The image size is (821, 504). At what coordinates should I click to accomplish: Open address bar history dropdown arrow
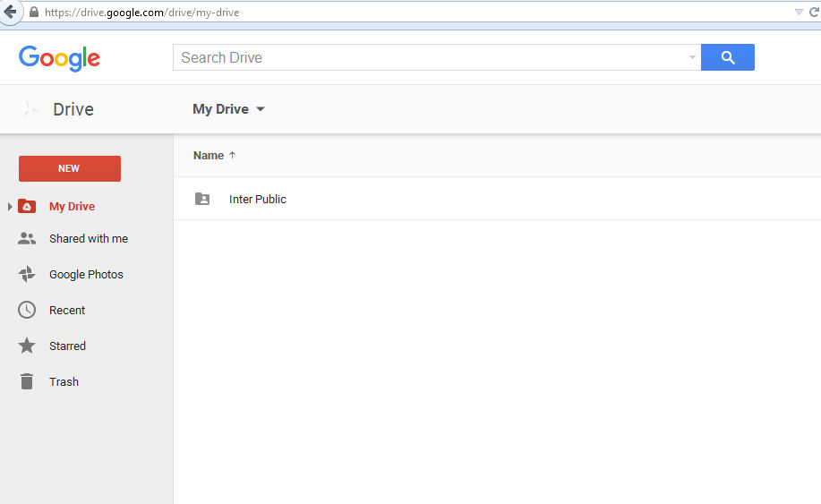[799, 13]
